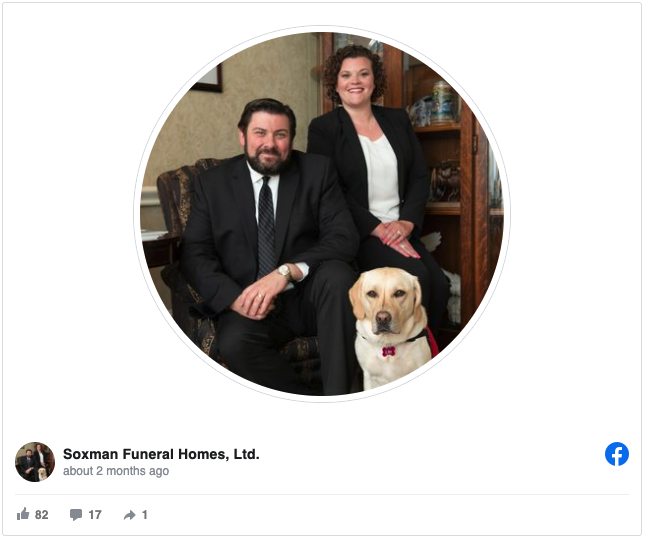Image resolution: width=645 pixels, height=540 pixels.
Task: Click the share arrow icon
Action: click(129, 515)
